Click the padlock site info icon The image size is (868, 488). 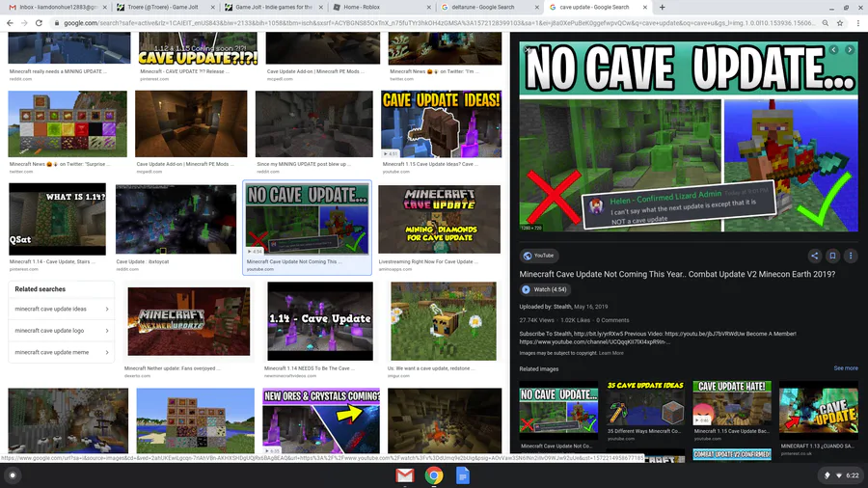(57, 23)
